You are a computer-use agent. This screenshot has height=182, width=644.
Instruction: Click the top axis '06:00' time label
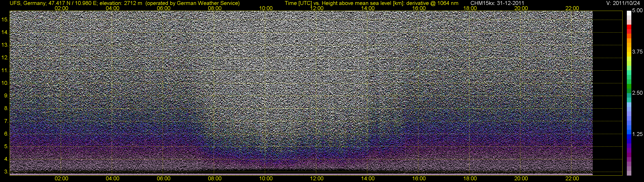tap(164, 8)
